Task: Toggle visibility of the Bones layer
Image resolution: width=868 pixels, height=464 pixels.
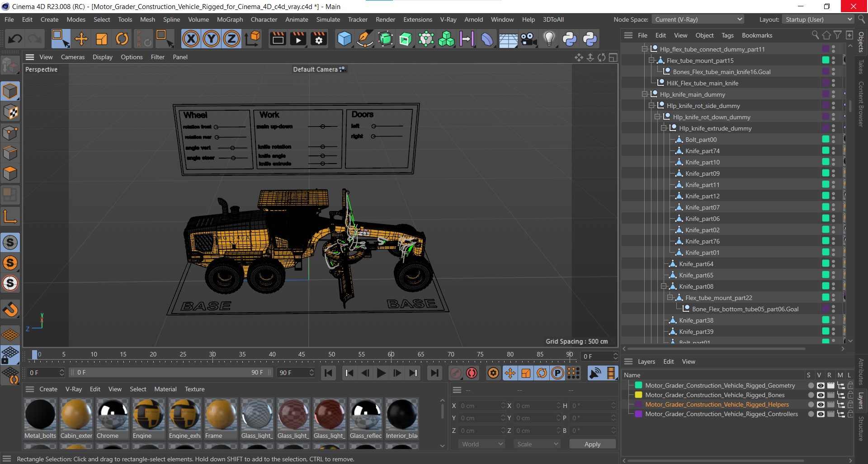Action: [x=821, y=395]
